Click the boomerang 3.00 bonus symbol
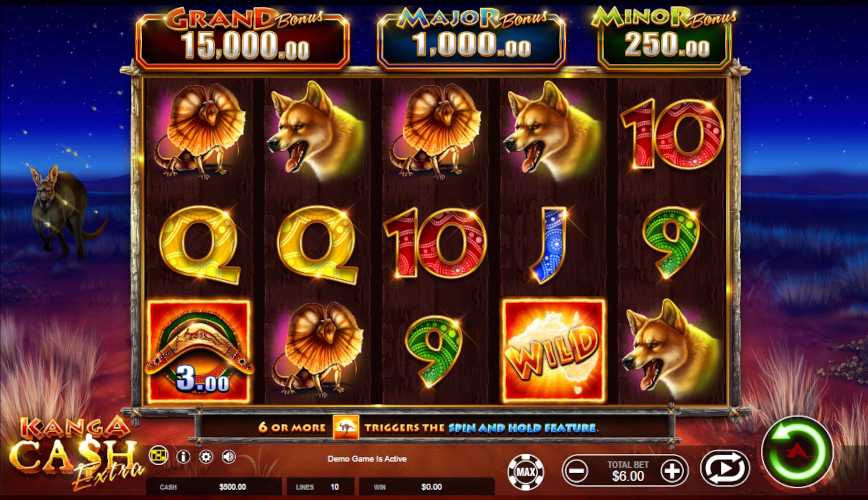 199,350
